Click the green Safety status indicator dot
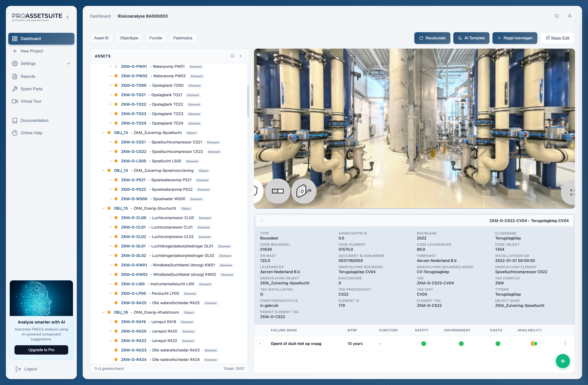Screen dimensions: 588x385 tap(424, 343)
